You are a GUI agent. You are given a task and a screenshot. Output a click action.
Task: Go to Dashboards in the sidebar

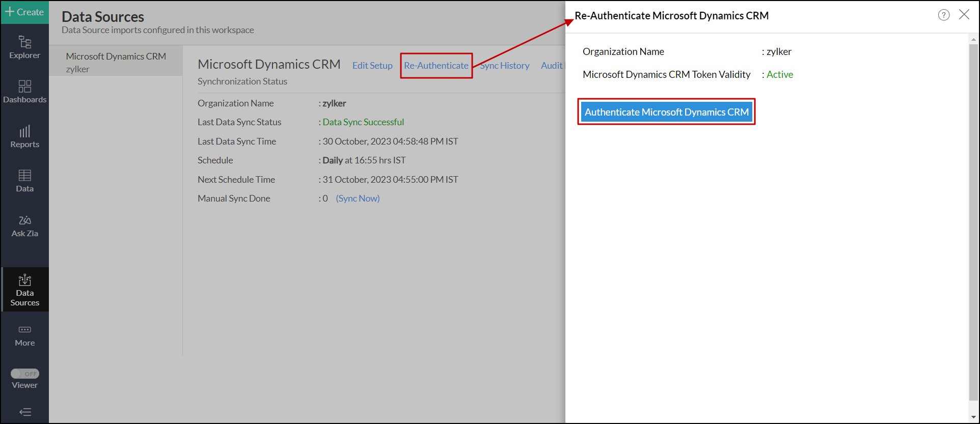point(24,92)
